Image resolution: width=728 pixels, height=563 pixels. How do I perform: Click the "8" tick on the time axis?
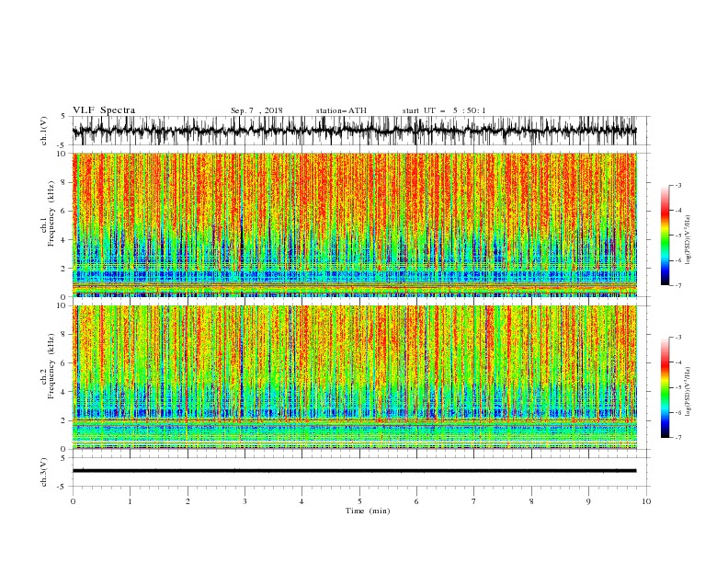pos(531,501)
